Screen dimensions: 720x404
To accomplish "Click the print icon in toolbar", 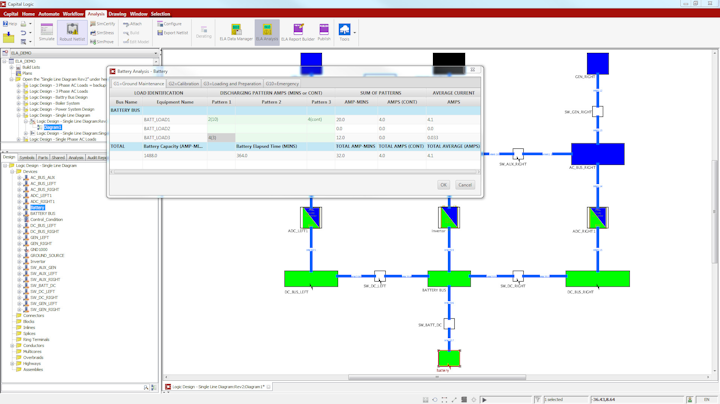I will coord(23,24).
